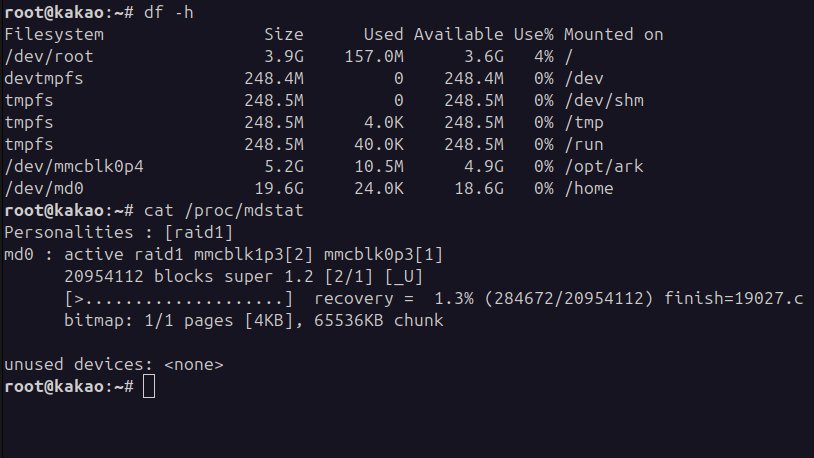Image resolution: width=814 pixels, height=458 pixels.
Task: Click the '/home' mount point
Action: pos(589,188)
